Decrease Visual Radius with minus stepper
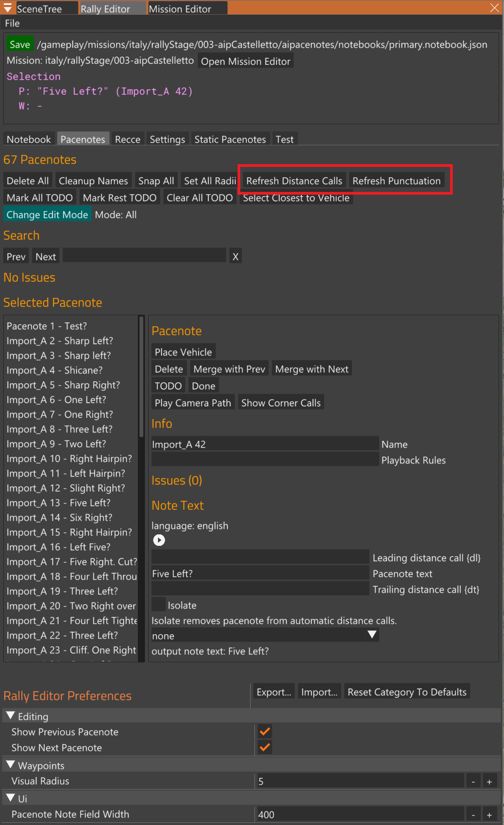The image size is (504, 825). [x=473, y=781]
